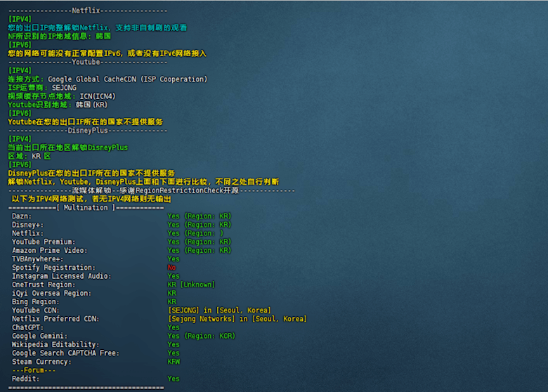Viewport: 548px width, 392px height.
Task: Select the TVBAnywhere+ label
Action: (38, 259)
